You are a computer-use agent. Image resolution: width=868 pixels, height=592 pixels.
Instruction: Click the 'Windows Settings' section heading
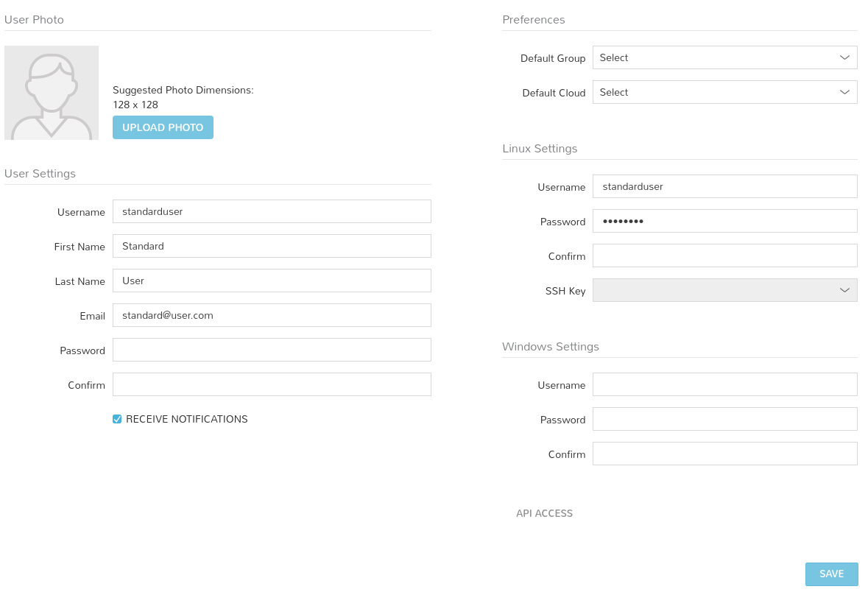click(550, 346)
